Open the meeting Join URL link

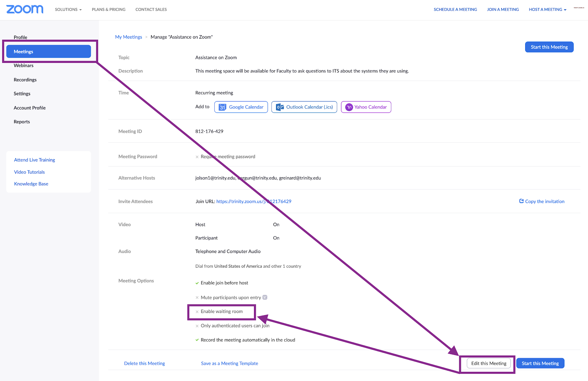[254, 202]
